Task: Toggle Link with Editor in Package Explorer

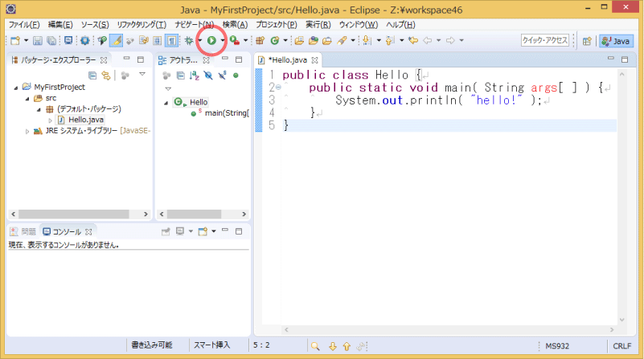Action: (x=106, y=75)
